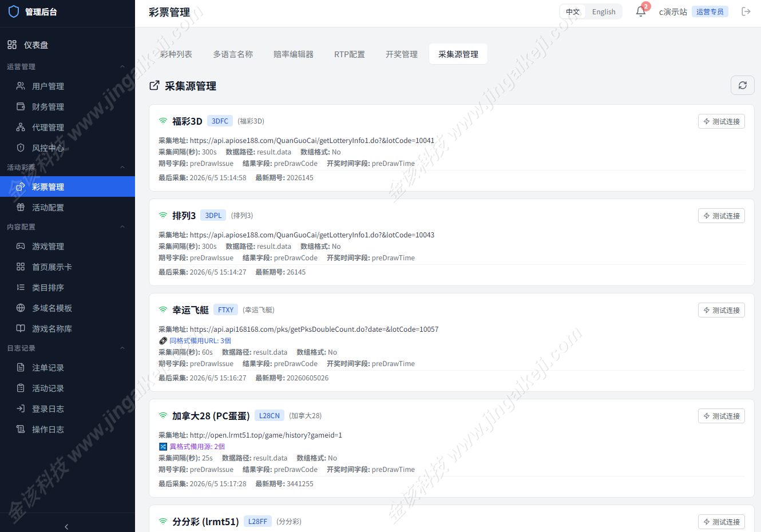
Task: Click the FTXY code tag
Action: tap(226, 309)
